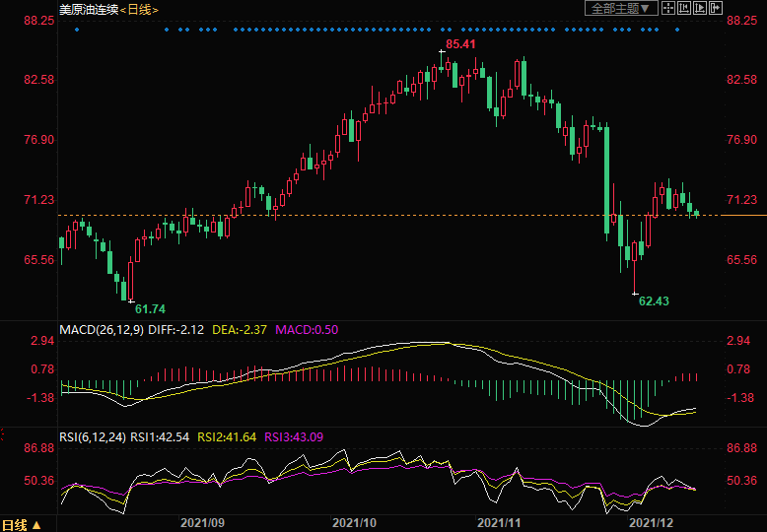Screen dimensions: 767x532
Task: Click the 61.74 low price marker
Action: click(x=149, y=308)
